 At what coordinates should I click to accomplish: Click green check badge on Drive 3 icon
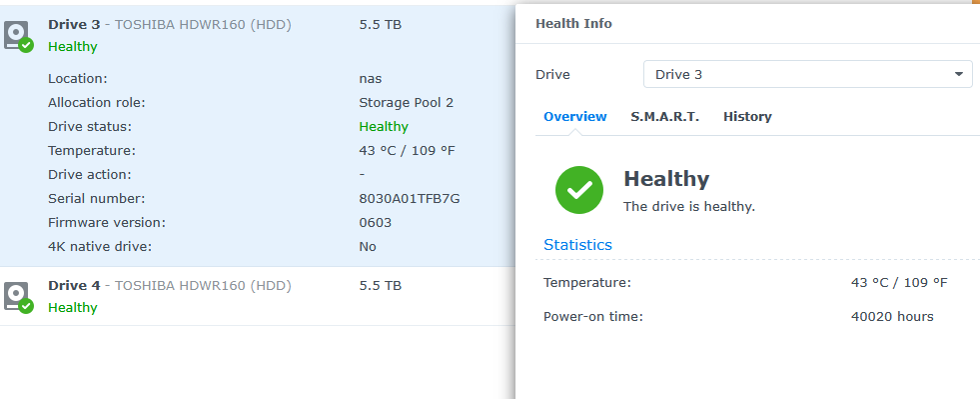point(26,46)
